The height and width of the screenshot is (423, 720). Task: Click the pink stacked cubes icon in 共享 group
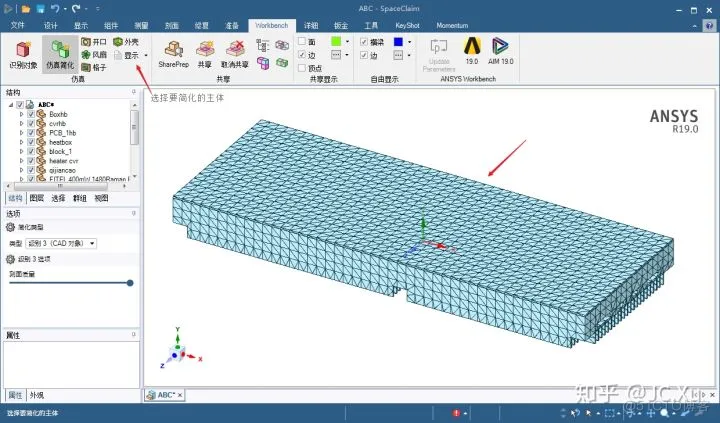coord(263,62)
